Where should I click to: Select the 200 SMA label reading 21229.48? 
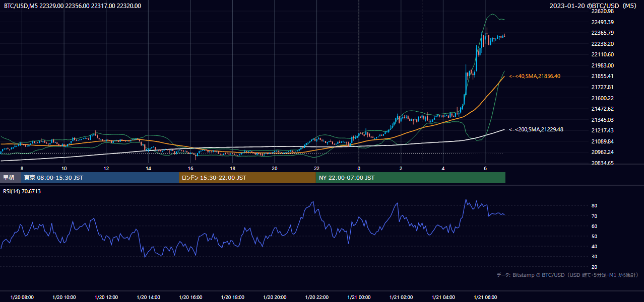(x=536, y=129)
